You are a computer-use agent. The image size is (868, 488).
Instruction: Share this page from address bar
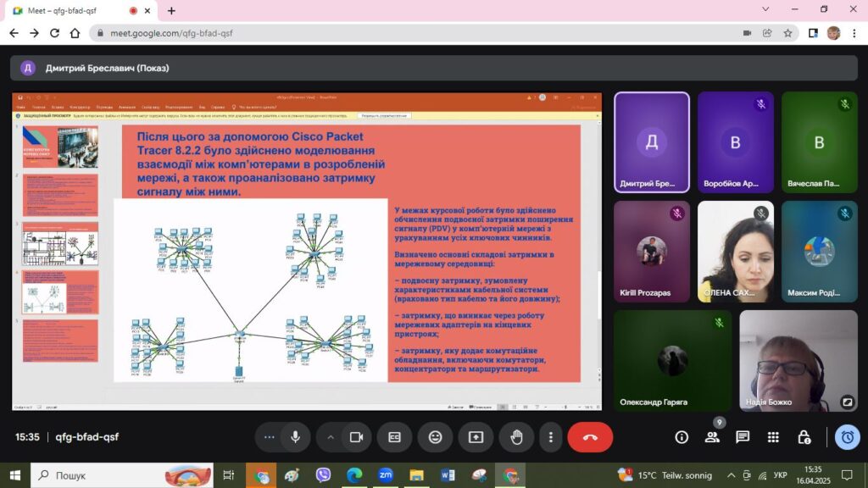click(x=767, y=33)
